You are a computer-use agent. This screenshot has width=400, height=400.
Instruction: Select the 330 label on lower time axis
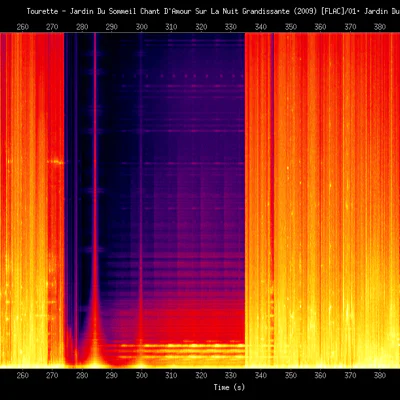click(x=231, y=376)
